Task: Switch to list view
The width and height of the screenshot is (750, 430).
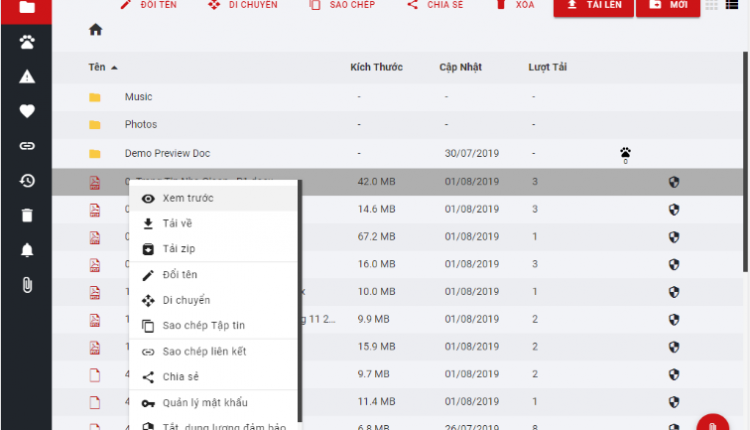Action: 732,5
